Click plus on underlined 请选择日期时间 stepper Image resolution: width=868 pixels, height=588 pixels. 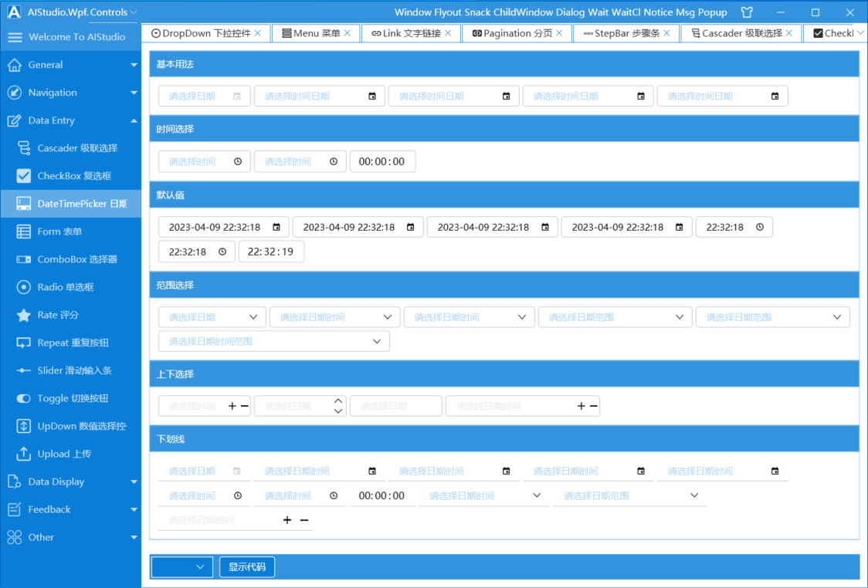click(287, 520)
